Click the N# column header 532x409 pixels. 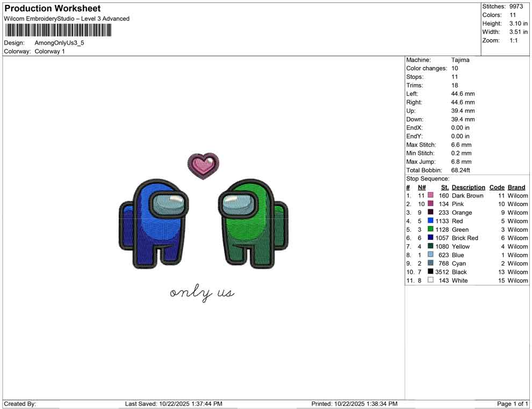(422, 187)
